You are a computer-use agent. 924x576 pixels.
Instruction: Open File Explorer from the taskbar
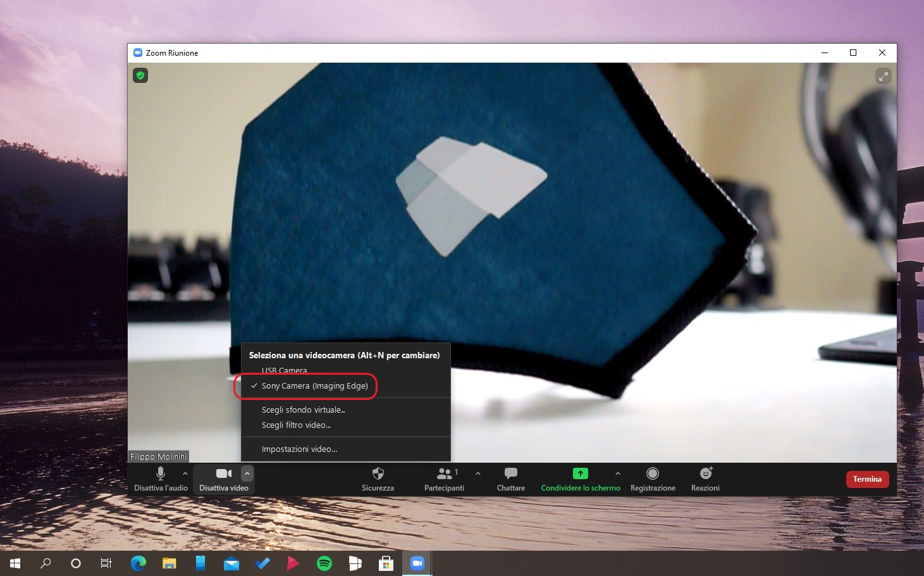pos(169,563)
